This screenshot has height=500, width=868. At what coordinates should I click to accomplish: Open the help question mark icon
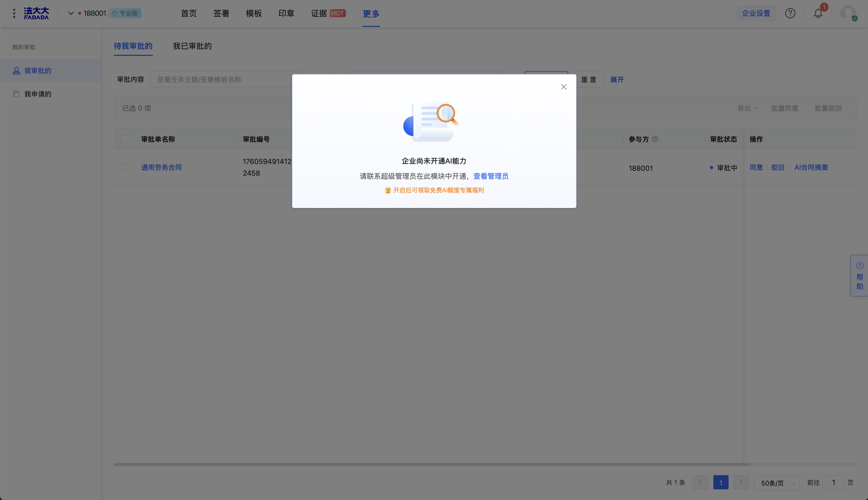[790, 13]
